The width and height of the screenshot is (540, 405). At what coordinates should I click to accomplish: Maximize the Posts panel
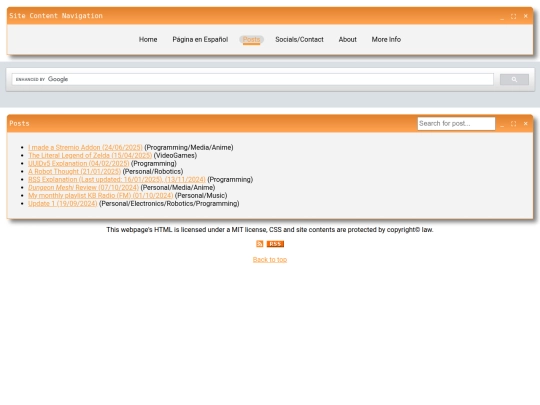coord(513,124)
